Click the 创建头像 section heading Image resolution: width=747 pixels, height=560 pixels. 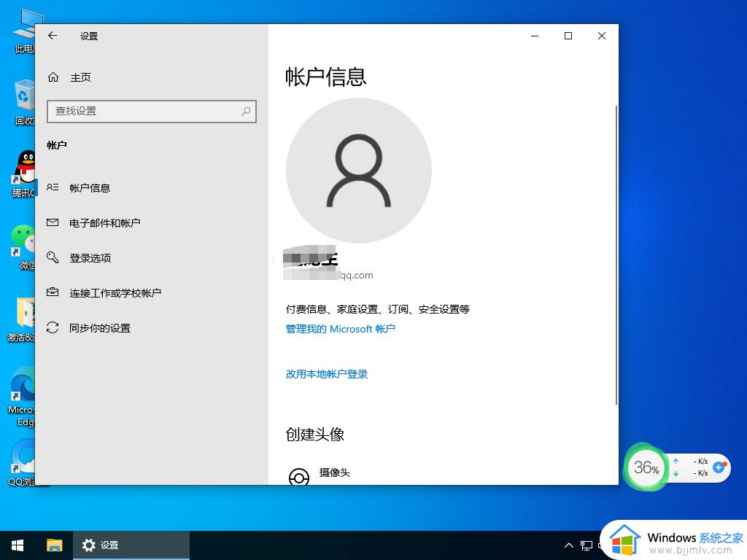pos(315,435)
